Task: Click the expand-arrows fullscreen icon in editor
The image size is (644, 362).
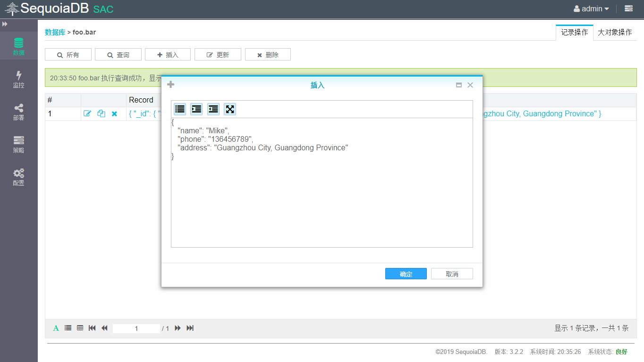Action: coord(230,109)
